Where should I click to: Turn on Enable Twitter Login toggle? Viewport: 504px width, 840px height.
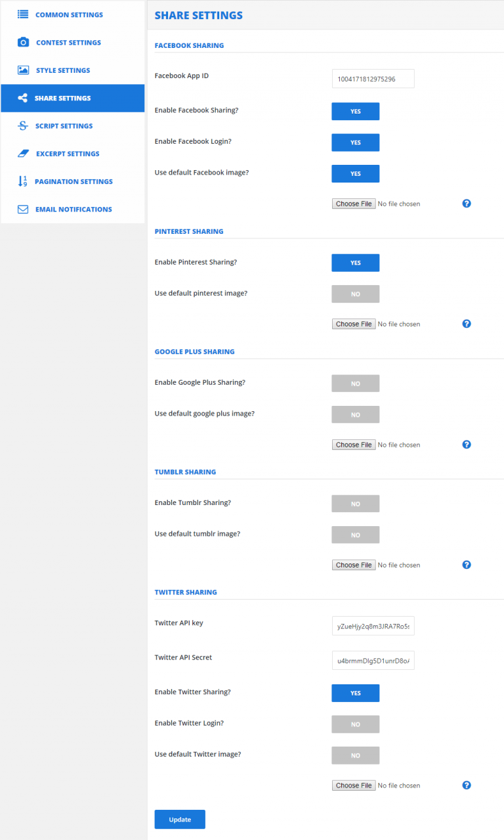[x=356, y=724]
